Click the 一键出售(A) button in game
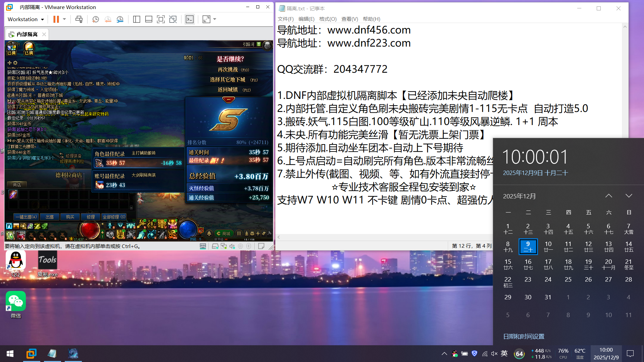This screenshot has width=644, height=362. pos(26,217)
